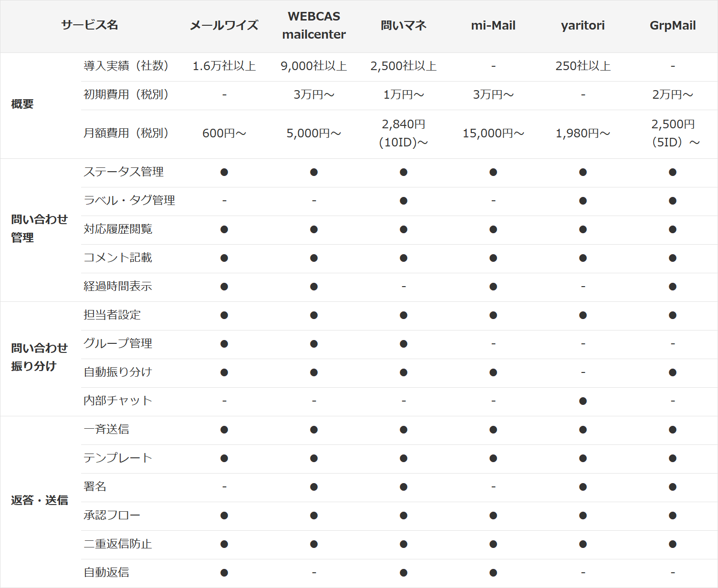Viewport: 718px width, 588px height.
Task: Click the mi-Mail dot for 自動振り分け
Action: 493,372
